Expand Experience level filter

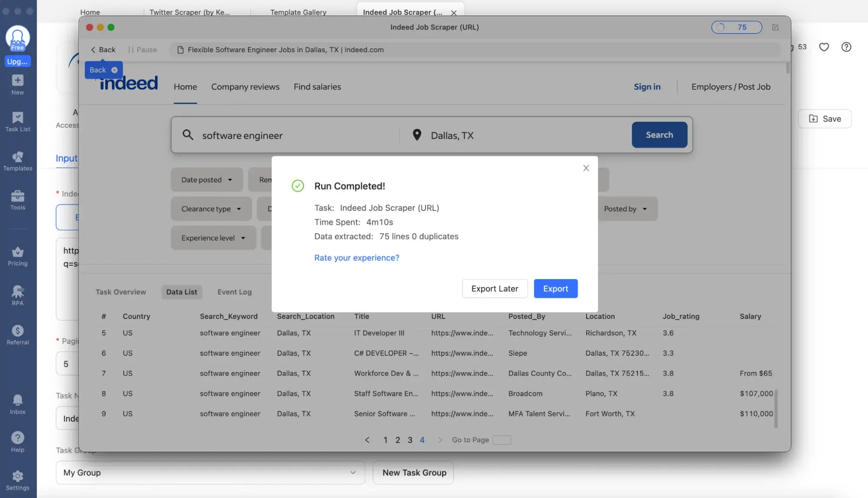click(x=213, y=238)
